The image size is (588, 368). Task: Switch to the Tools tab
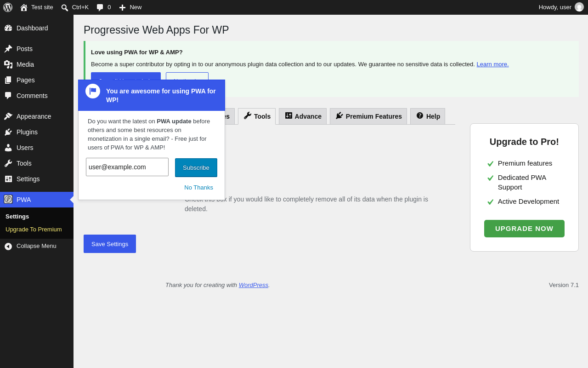pyautogui.click(x=257, y=116)
